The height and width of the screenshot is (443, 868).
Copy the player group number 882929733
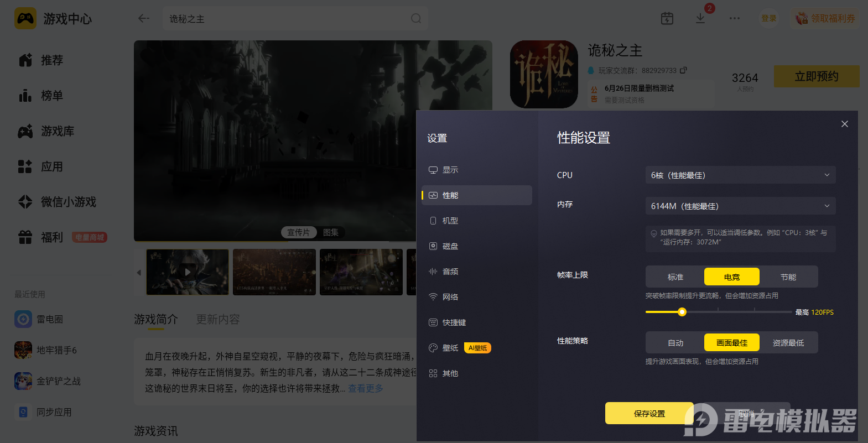tap(684, 70)
